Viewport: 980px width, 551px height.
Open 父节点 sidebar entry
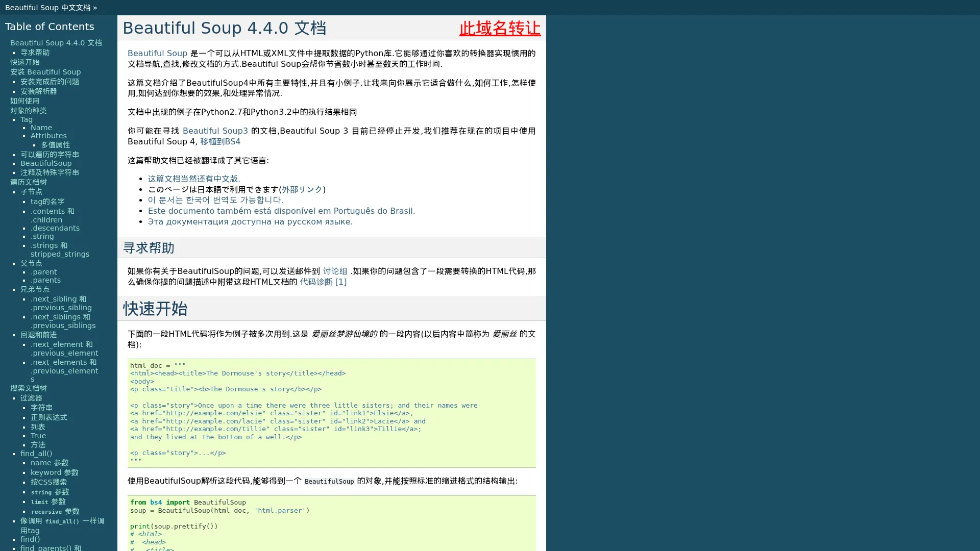pos(31,263)
